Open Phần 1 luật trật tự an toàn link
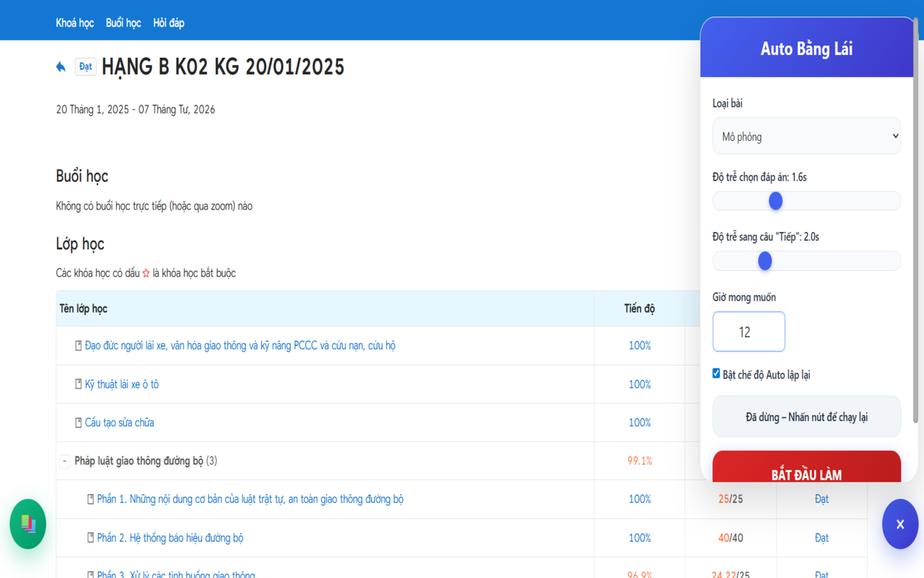Image resolution: width=924 pixels, height=578 pixels. (250, 499)
